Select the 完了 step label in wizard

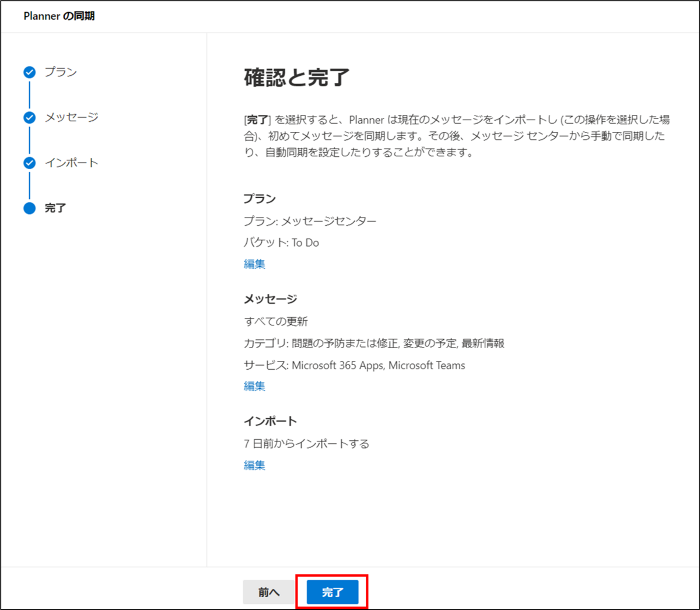(x=55, y=208)
